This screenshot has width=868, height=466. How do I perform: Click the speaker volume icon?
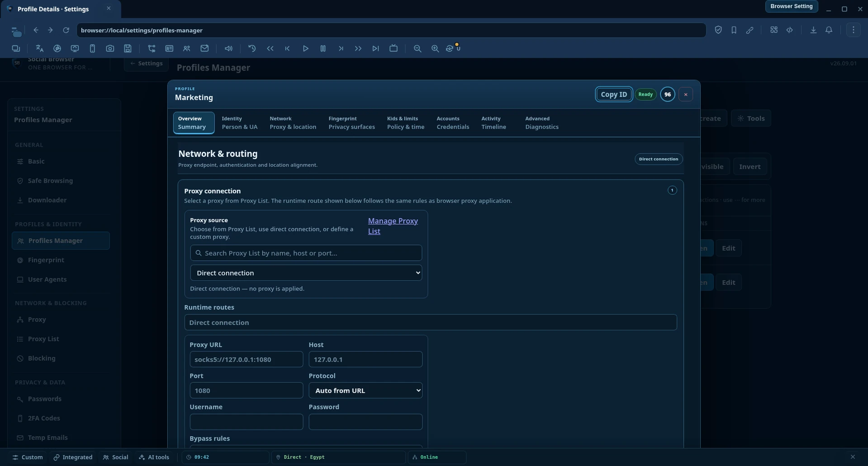click(228, 48)
